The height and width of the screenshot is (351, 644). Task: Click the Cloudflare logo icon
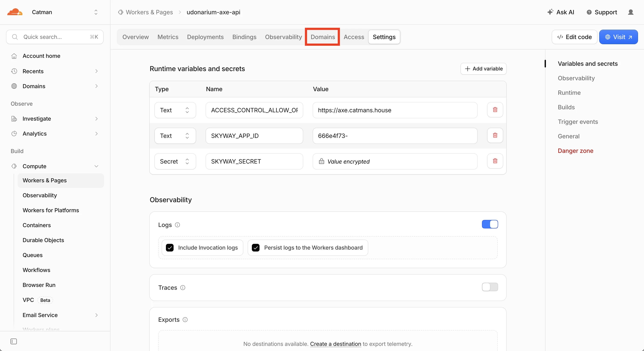tap(15, 12)
